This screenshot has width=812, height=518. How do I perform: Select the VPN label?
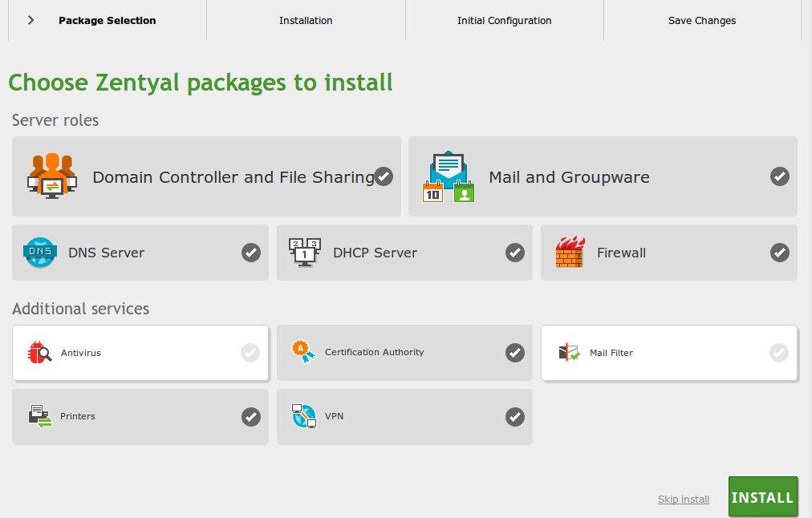click(334, 416)
